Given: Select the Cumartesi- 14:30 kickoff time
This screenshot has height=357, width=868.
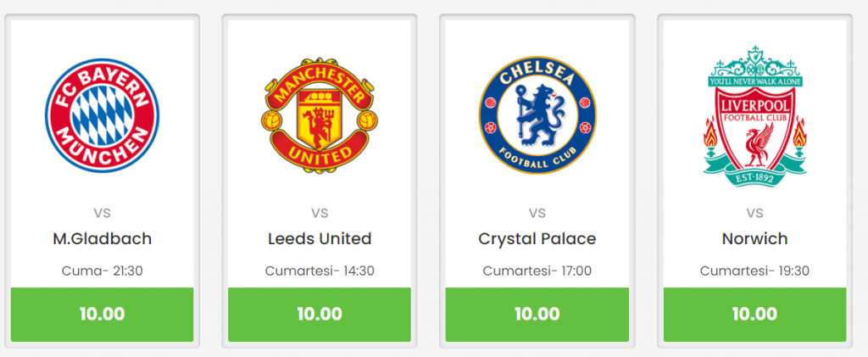Looking at the screenshot, I should [320, 271].
